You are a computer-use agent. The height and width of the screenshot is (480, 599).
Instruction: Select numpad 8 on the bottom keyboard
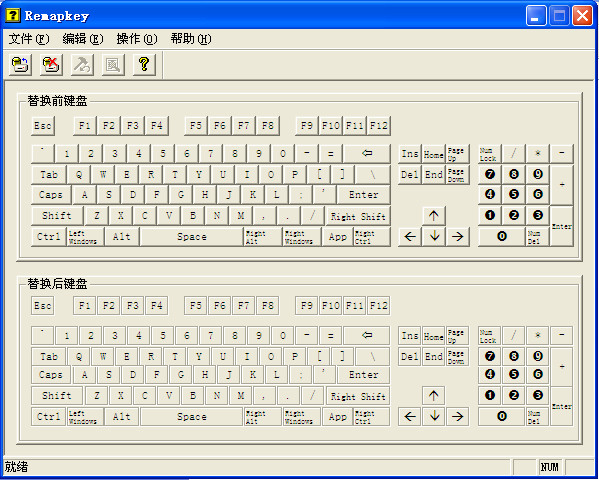coord(514,356)
